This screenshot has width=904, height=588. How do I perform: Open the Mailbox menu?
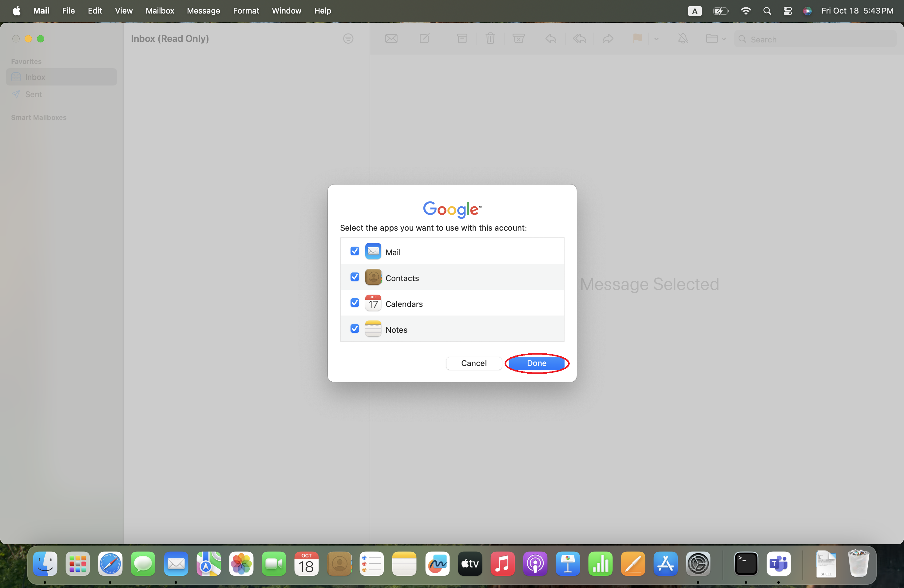coord(160,11)
